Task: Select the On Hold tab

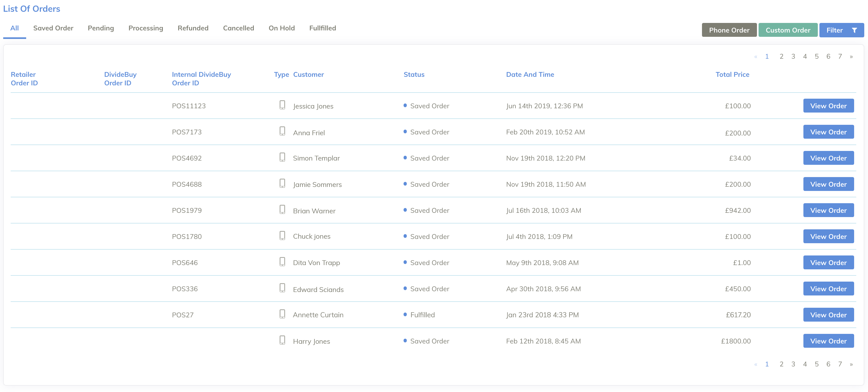Action: (x=281, y=28)
